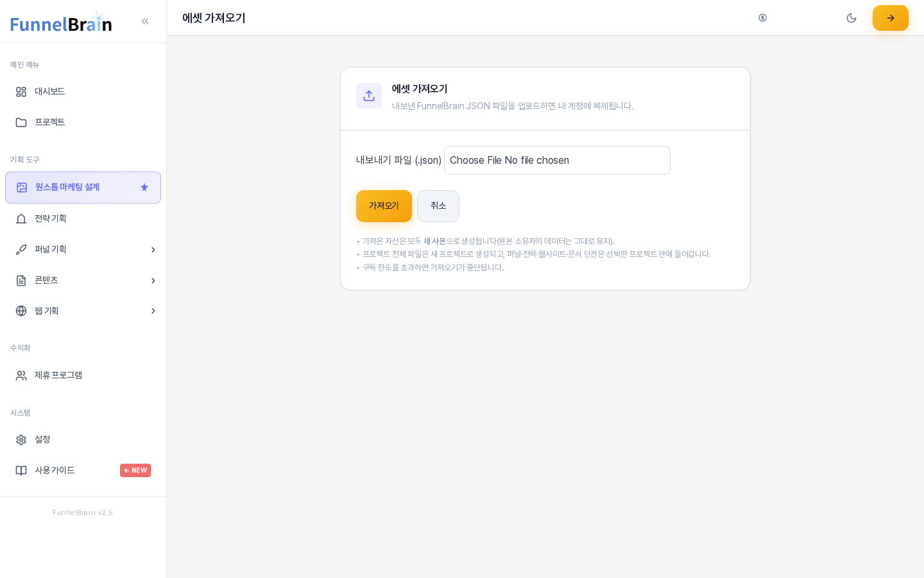Click the FunnelBrain v2.5 version text
The height and width of the screenshot is (578, 924).
point(83,512)
